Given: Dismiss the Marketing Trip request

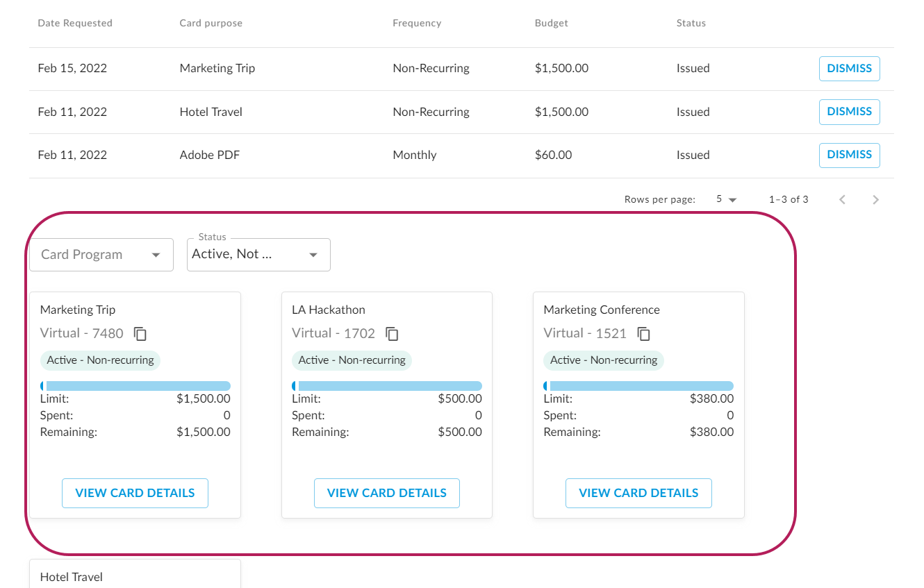Looking at the screenshot, I should [x=849, y=69].
